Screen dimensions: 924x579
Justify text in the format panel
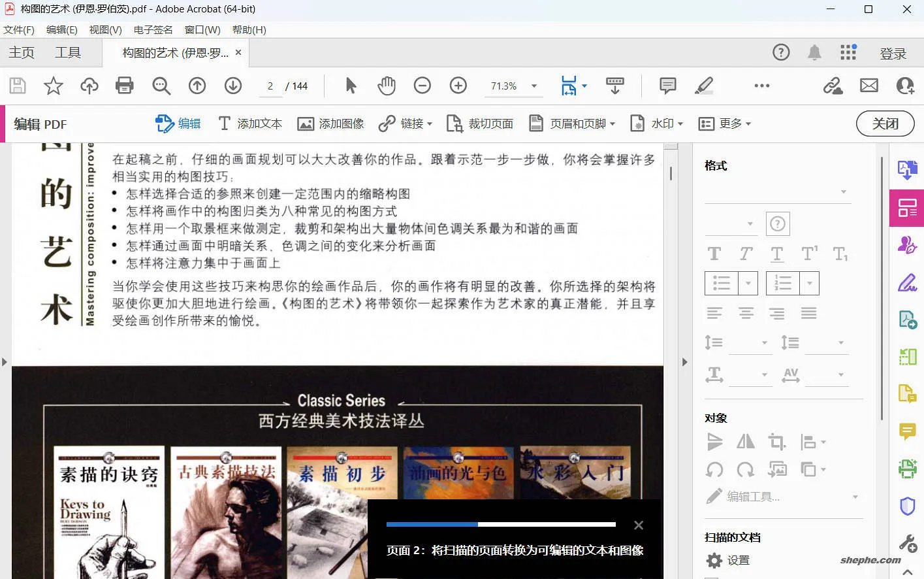pos(809,314)
